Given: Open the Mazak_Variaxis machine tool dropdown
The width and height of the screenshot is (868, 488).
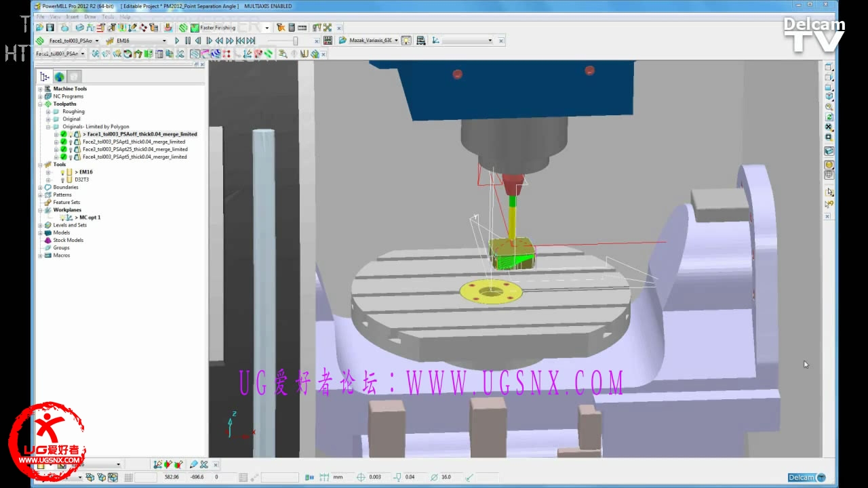Looking at the screenshot, I should [396, 41].
